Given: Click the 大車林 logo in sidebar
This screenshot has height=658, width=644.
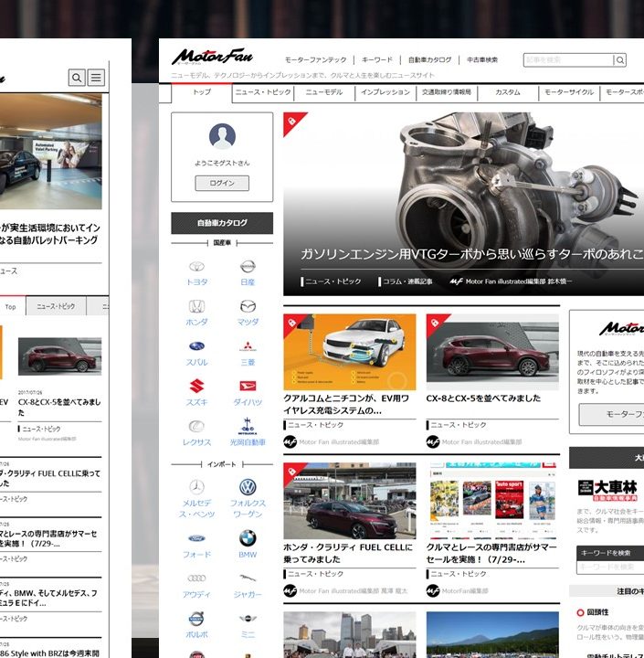Looking at the screenshot, I should coord(607,490).
